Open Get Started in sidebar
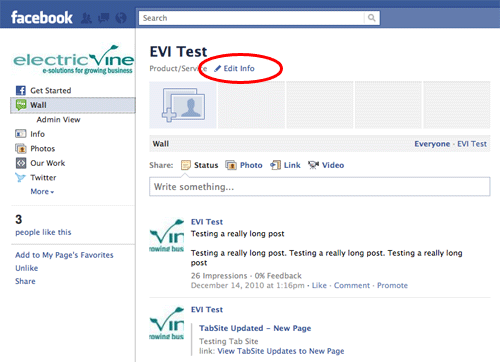The height and width of the screenshot is (362, 500). coord(51,91)
